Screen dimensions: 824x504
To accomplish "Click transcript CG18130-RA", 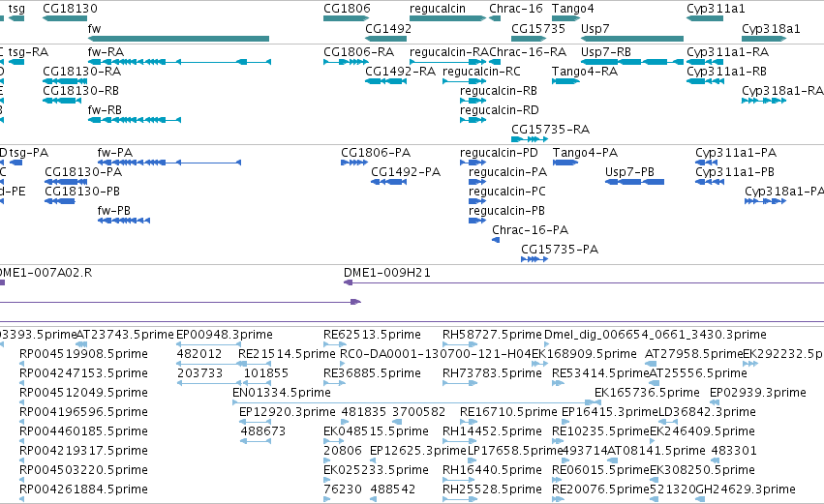I will pyautogui.click(x=65, y=81).
